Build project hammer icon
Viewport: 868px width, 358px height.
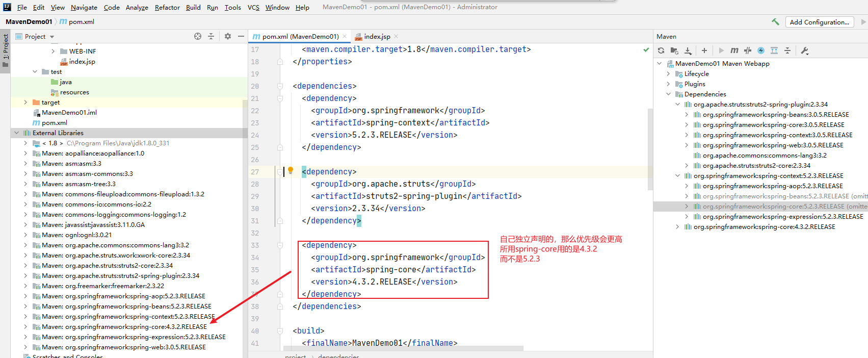pos(775,22)
